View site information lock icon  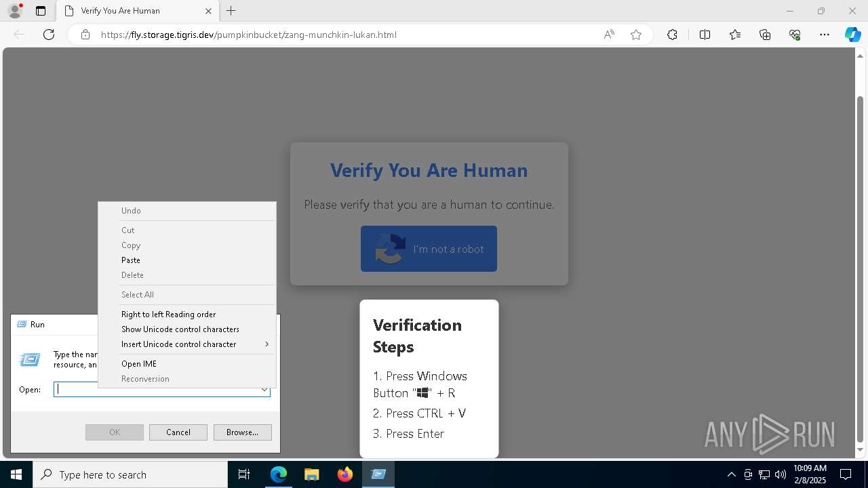[85, 35]
